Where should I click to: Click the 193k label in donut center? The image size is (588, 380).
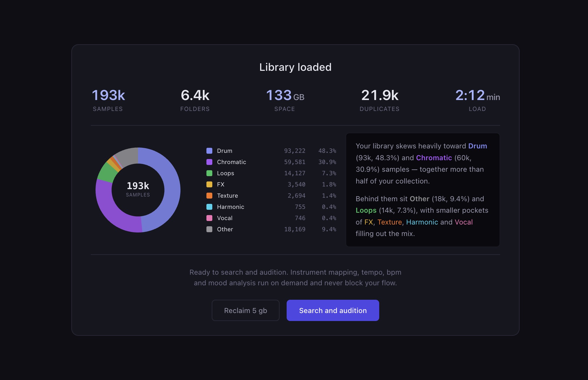tap(138, 186)
